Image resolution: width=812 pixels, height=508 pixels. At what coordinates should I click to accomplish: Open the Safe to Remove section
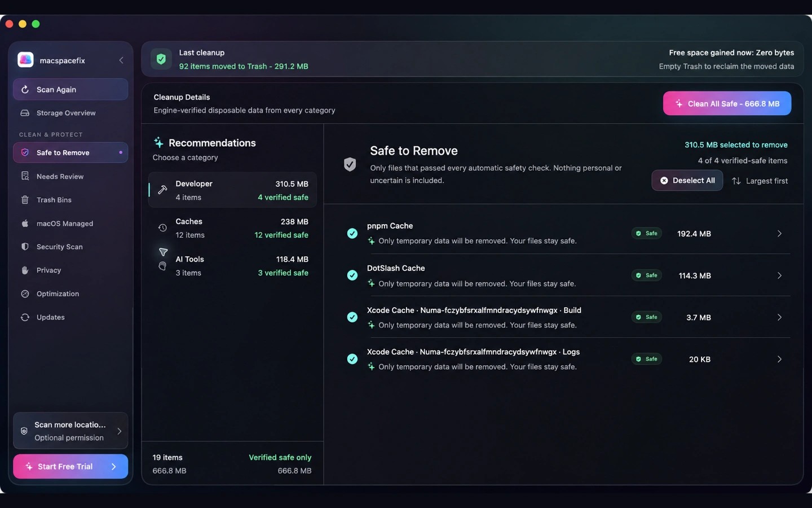(70, 152)
